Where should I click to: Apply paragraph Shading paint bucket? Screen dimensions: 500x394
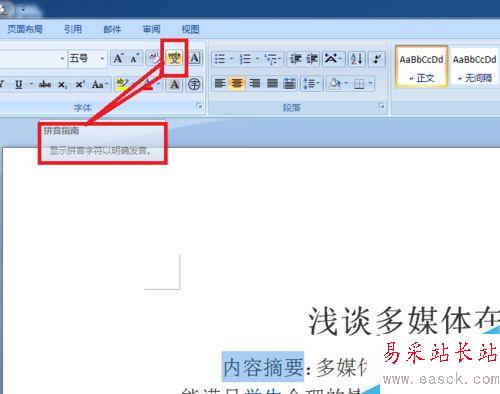(334, 83)
